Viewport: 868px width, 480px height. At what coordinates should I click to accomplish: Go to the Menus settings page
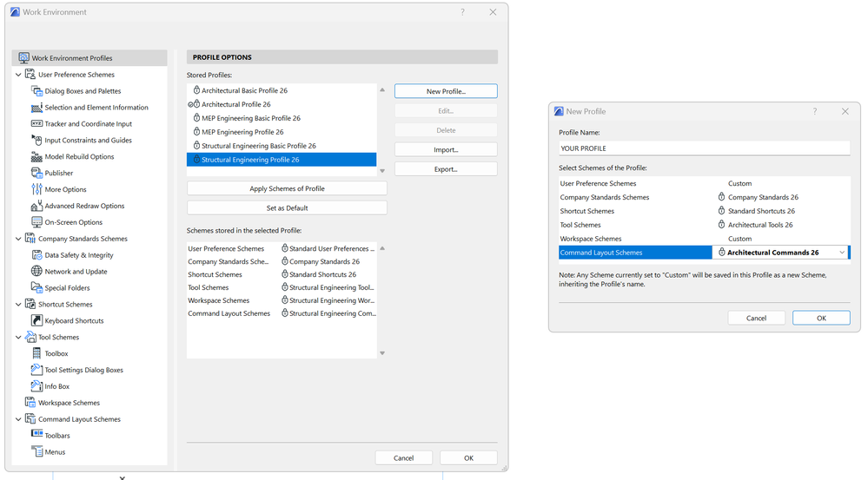tap(55, 451)
